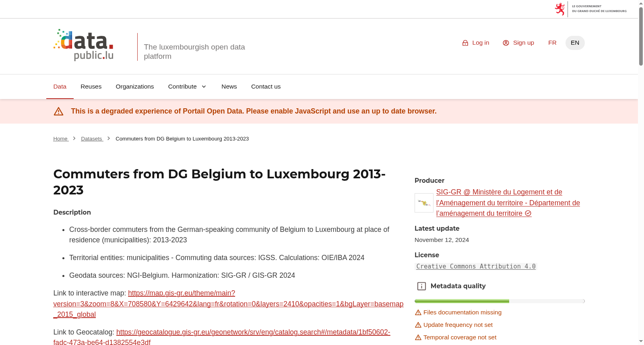Click the certified checkmark badge after producer name
The width and height of the screenshot is (644, 345).
(x=528, y=213)
